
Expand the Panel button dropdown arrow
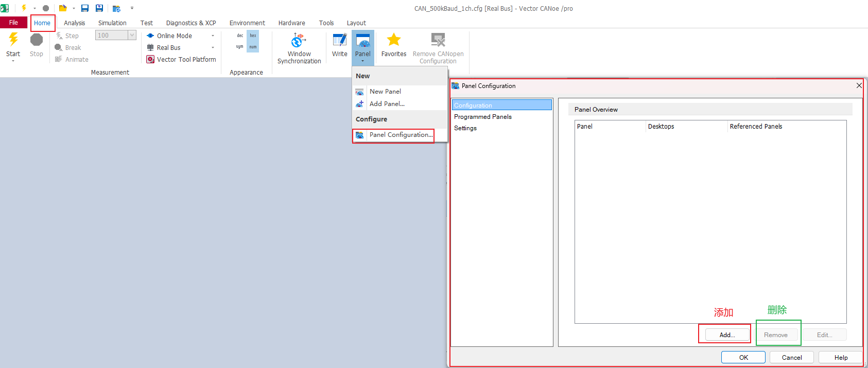[363, 61]
